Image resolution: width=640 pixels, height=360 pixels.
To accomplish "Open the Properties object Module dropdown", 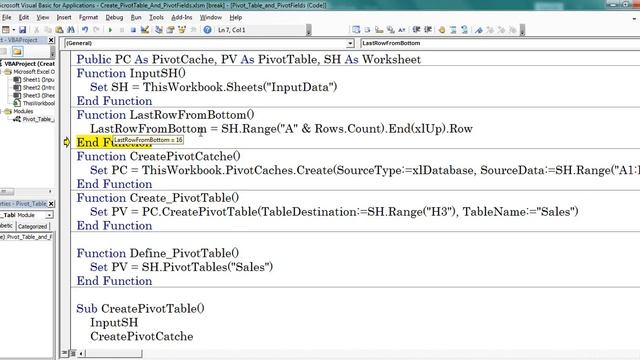I will click(x=49, y=215).
